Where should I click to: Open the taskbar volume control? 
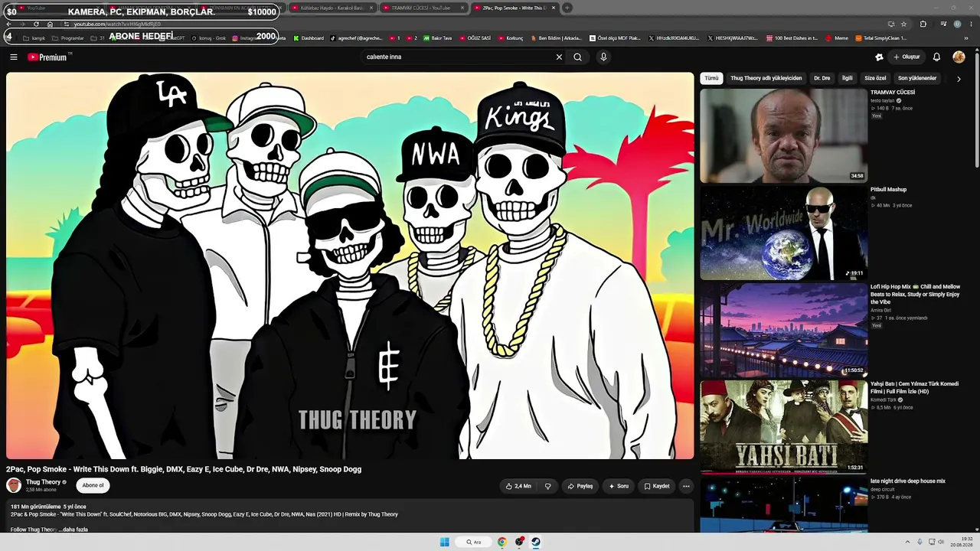click(x=941, y=542)
